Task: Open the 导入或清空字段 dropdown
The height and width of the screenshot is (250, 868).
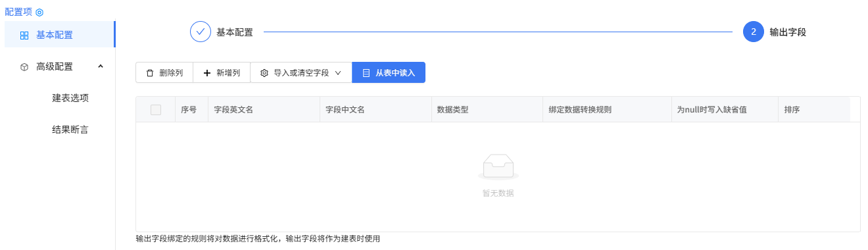Action: coord(301,72)
